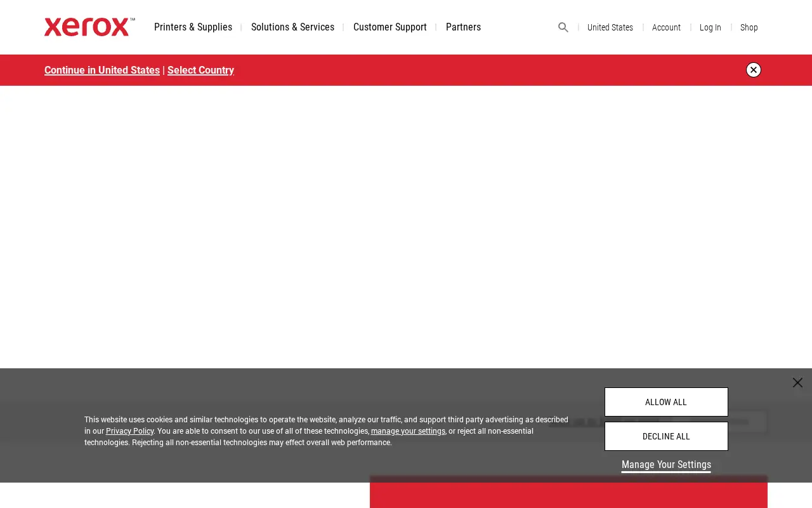Open the Partners menu
Image resolution: width=812 pixels, height=508 pixels.
[463, 27]
